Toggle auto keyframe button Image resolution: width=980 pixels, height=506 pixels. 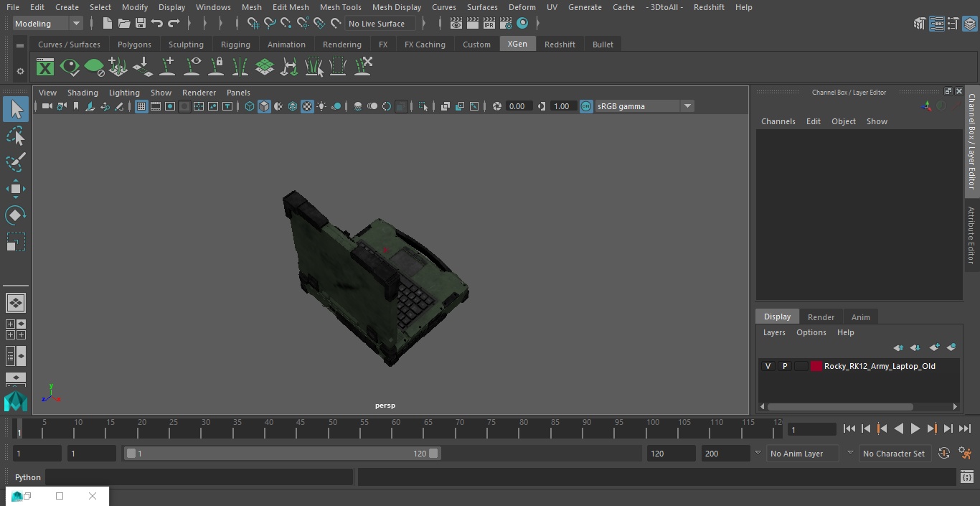coord(944,454)
